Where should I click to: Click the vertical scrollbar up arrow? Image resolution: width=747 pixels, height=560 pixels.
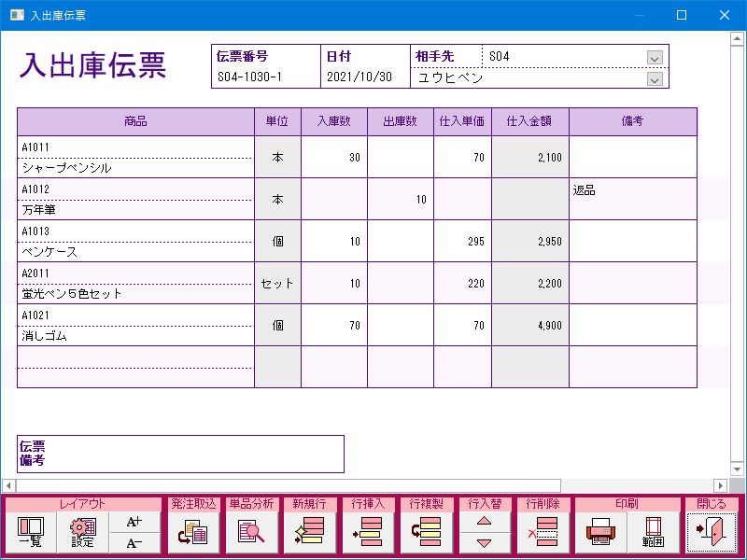(737, 38)
